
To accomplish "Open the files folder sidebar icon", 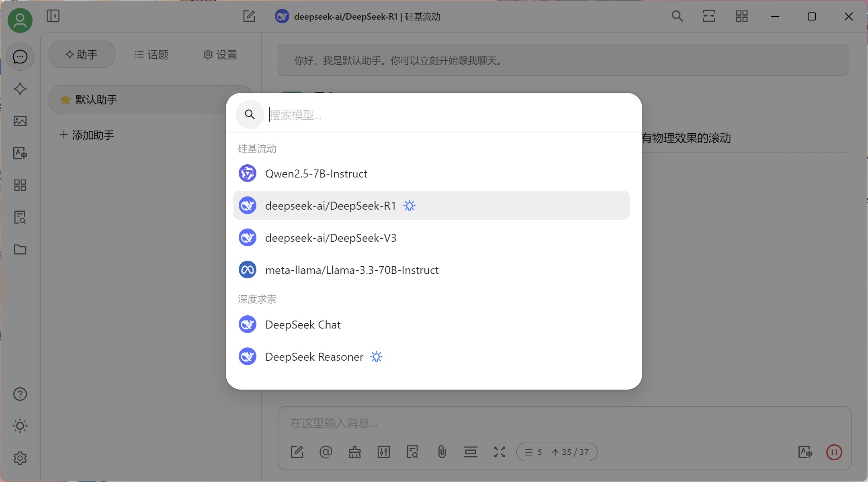I will pyautogui.click(x=20, y=249).
